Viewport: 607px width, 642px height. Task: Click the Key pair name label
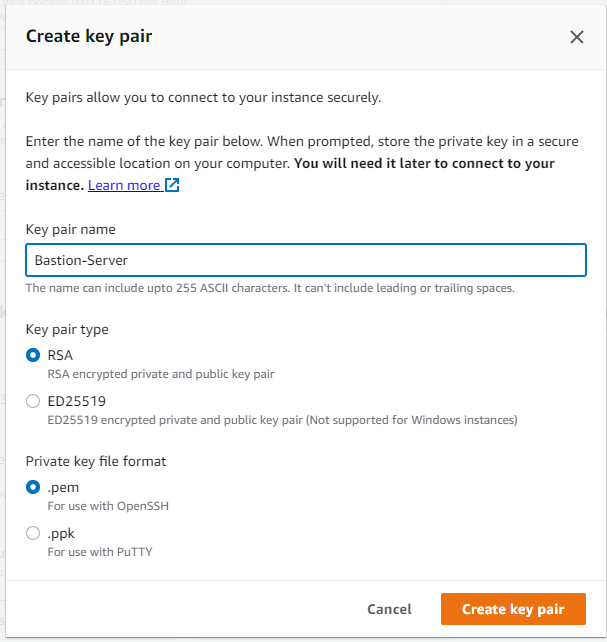tap(70, 229)
